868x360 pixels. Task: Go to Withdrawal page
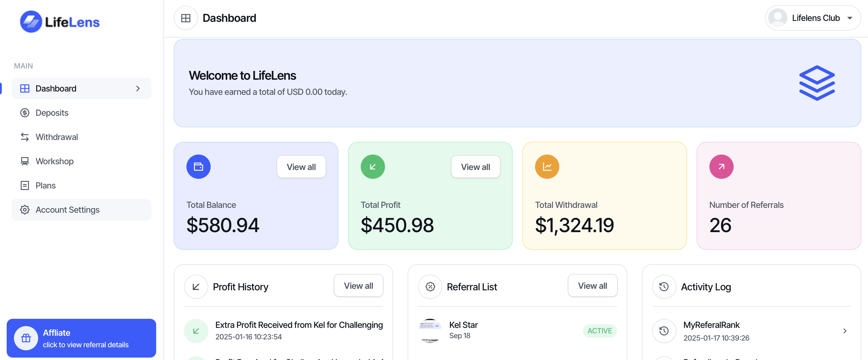81,137
